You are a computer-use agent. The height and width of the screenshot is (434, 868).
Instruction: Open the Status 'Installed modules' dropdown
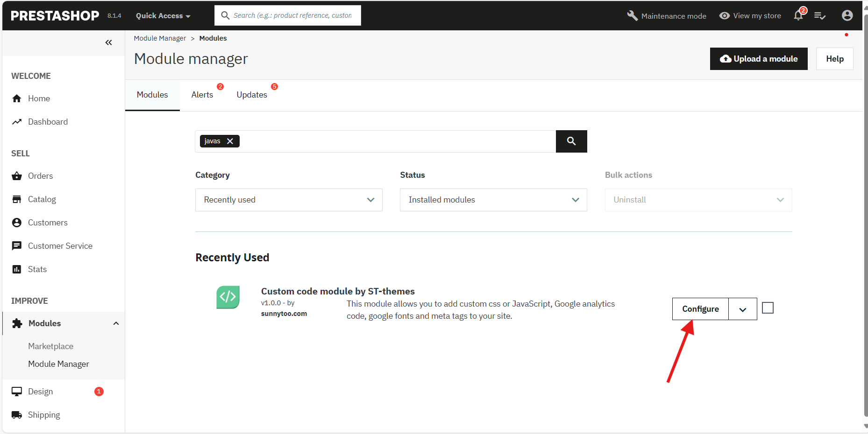coord(493,200)
